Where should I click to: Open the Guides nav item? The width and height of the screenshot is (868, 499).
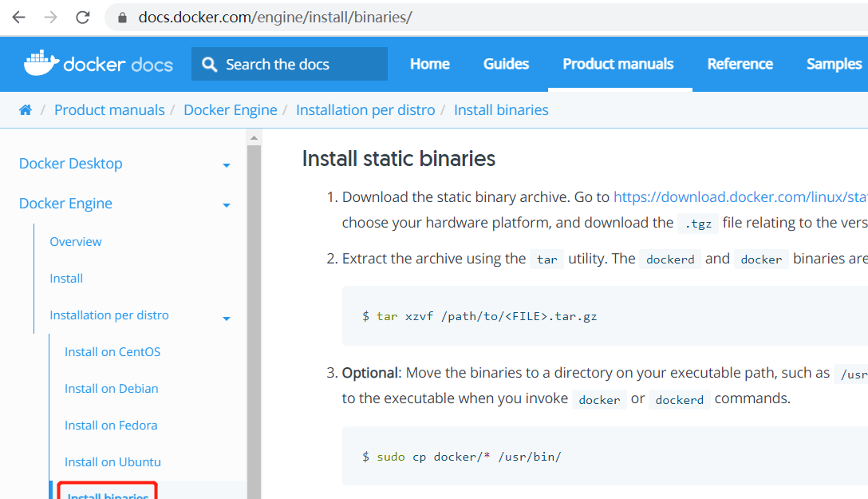506,64
